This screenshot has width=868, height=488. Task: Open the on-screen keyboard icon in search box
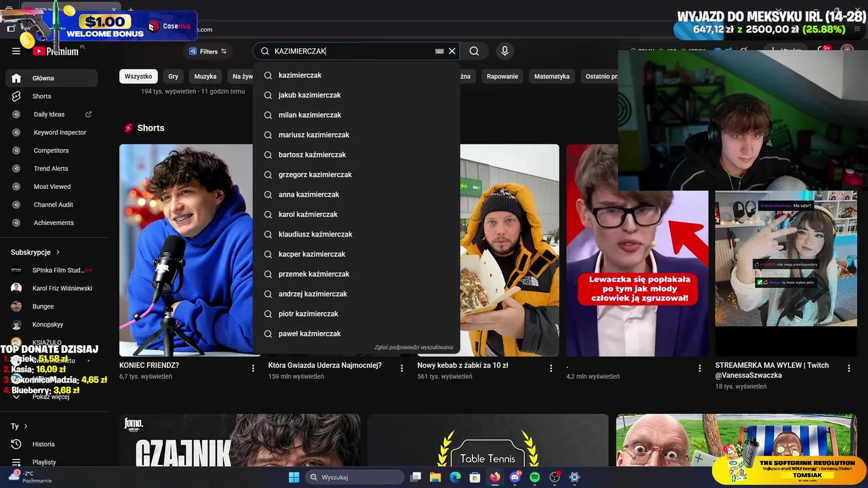pos(439,51)
